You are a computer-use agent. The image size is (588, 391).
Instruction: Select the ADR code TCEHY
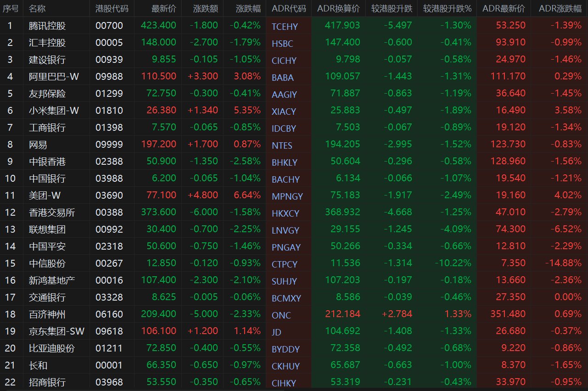click(x=285, y=27)
